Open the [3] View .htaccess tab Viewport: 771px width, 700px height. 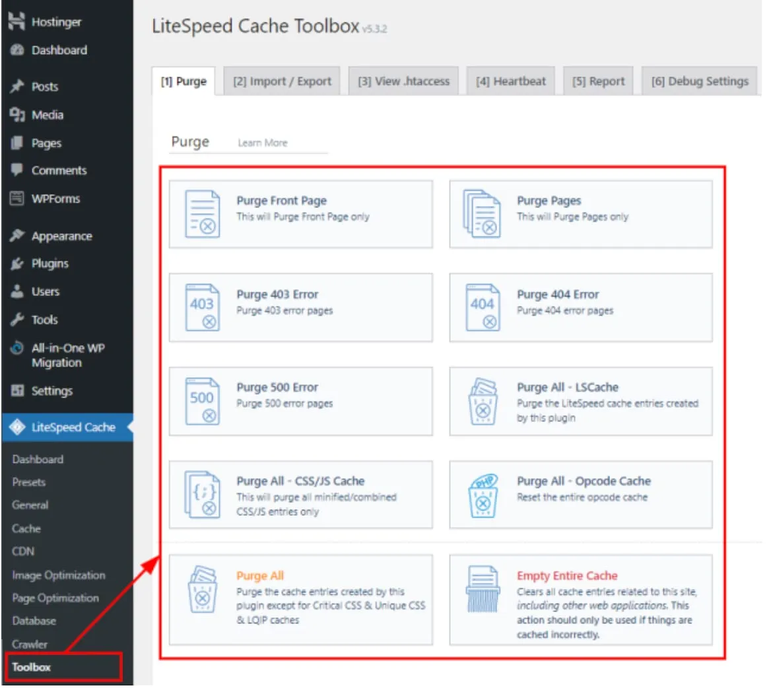coord(403,81)
